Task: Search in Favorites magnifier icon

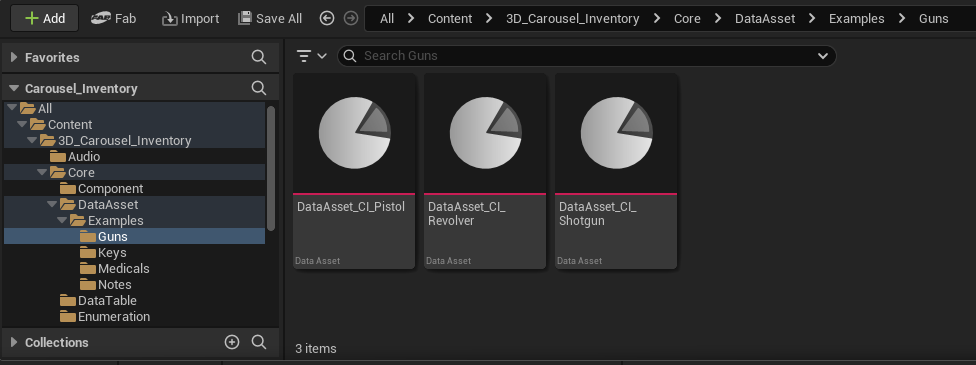Action: (259, 57)
